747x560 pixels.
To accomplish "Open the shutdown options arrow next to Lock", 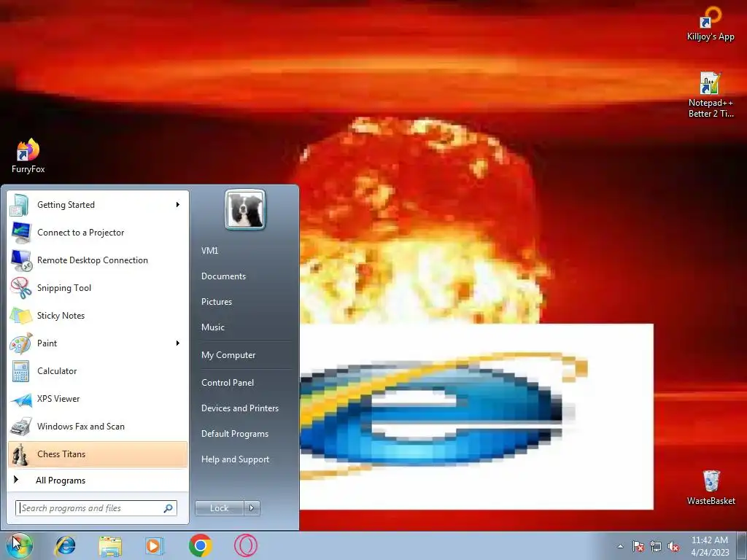I will 252,508.
